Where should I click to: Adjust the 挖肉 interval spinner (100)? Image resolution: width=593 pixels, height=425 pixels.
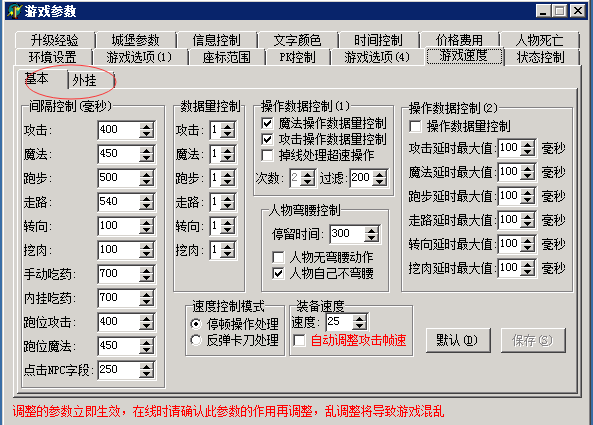146,250
